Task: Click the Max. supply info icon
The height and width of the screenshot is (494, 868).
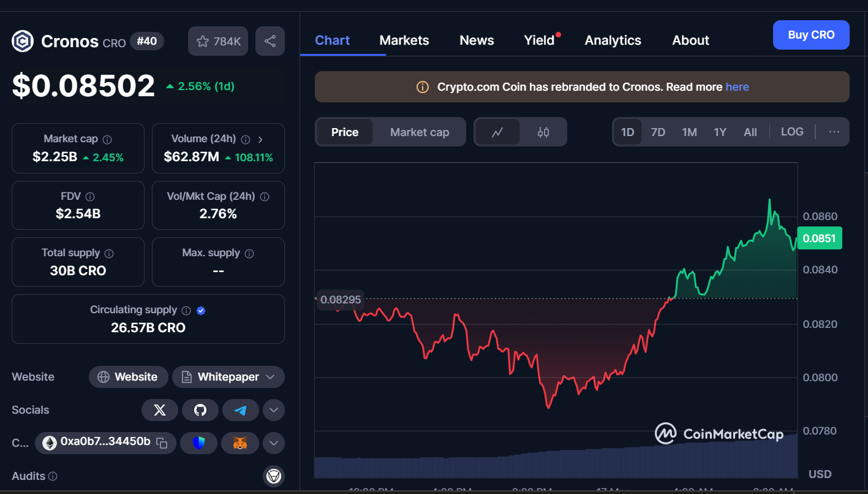Action: pos(249,254)
